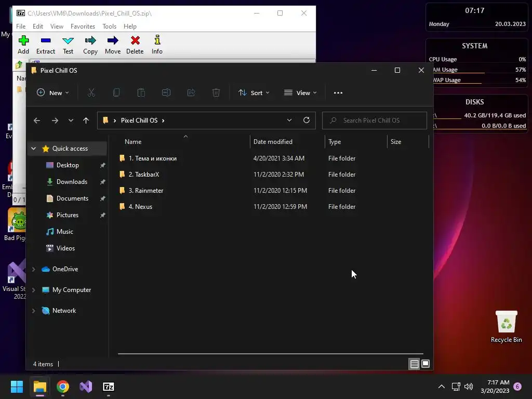The image size is (532, 399).
Task: Open the Recycle Bin desktop icon
Action: coord(506,327)
